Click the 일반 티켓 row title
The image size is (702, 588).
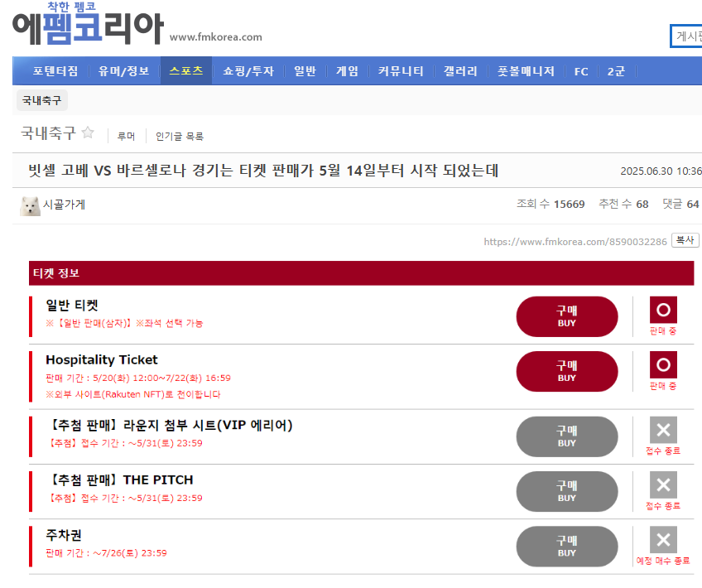tap(72, 306)
